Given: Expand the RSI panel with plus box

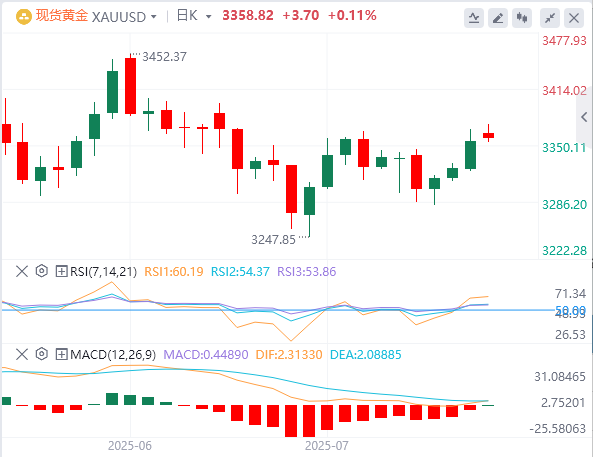Looking at the screenshot, I should [61, 271].
